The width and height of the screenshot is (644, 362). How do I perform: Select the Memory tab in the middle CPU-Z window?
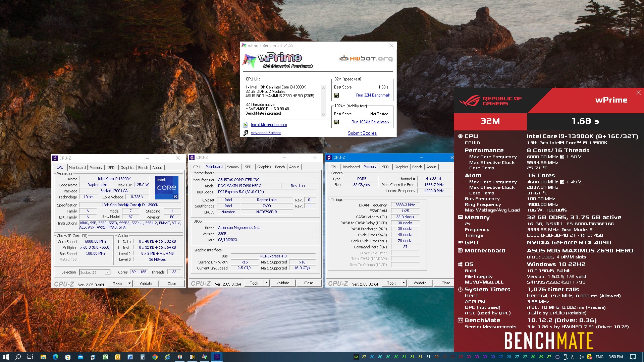click(x=233, y=167)
